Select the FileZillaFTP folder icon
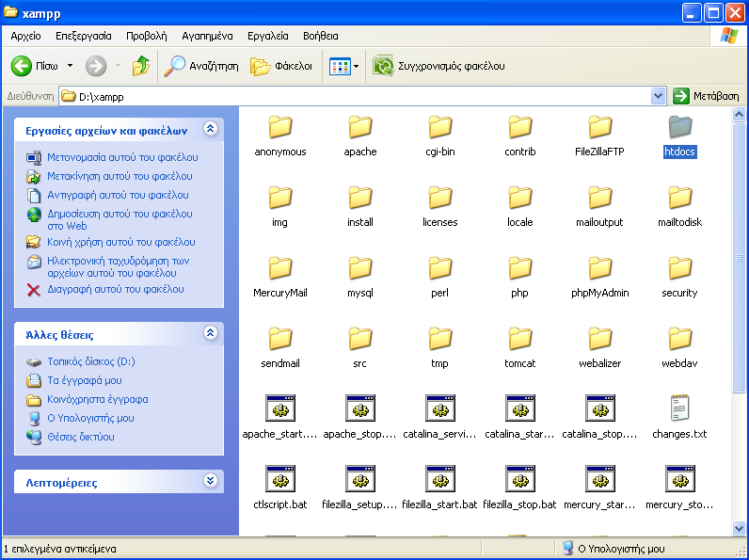This screenshot has width=749, height=560. [600, 127]
